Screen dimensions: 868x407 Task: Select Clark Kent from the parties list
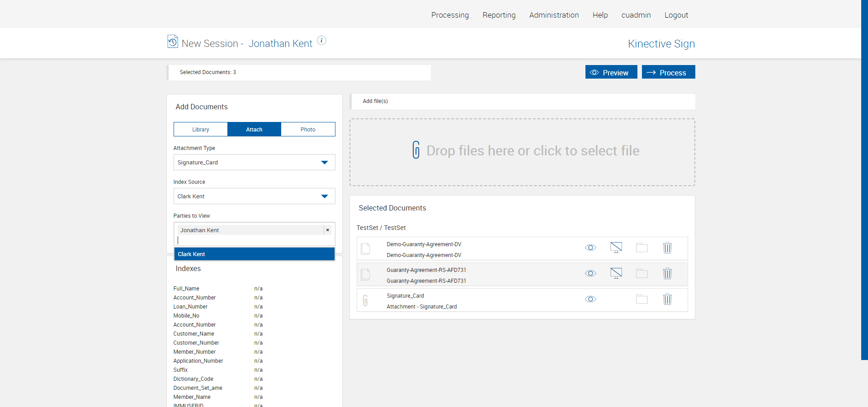click(x=254, y=254)
